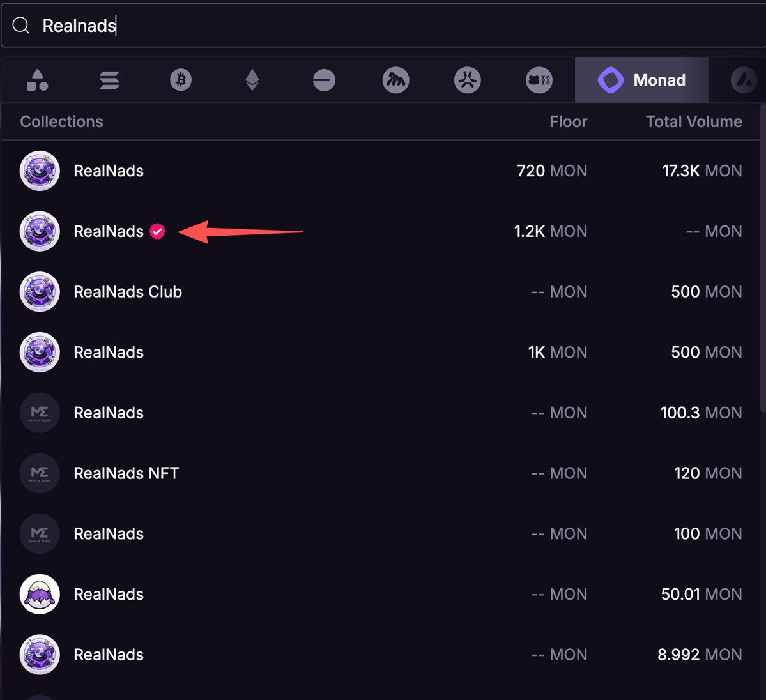Open the RealNads Club collection
The width and height of the screenshot is (766, 700).
pos(127,292)
